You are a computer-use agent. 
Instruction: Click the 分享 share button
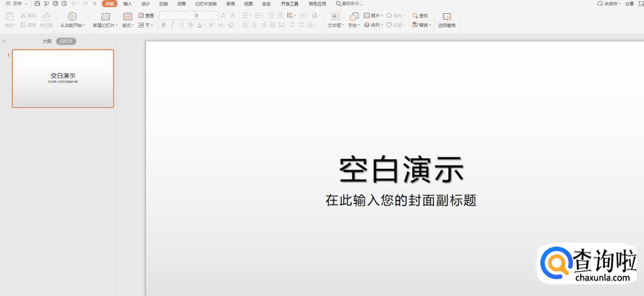pyautogui.click(x=629, y=4)
